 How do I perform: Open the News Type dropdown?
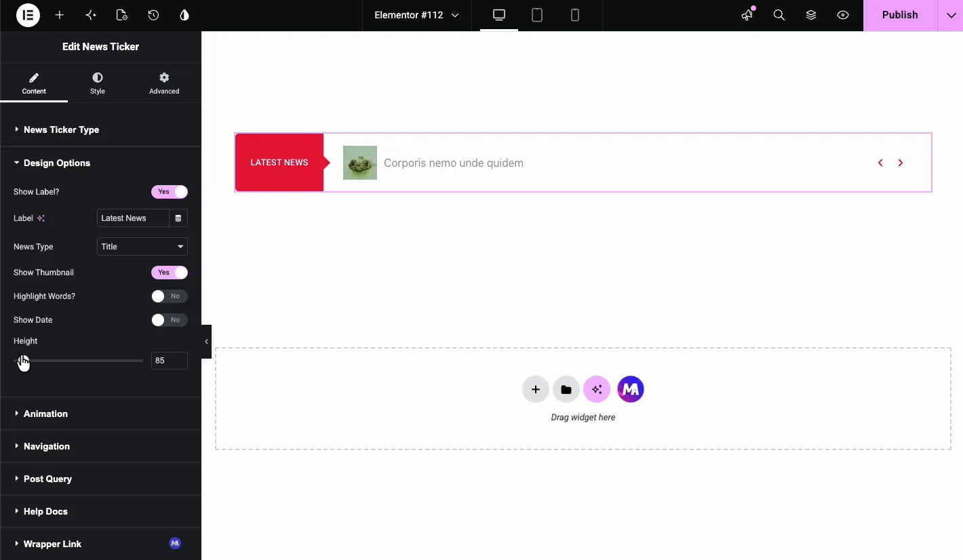pos(142,247)
